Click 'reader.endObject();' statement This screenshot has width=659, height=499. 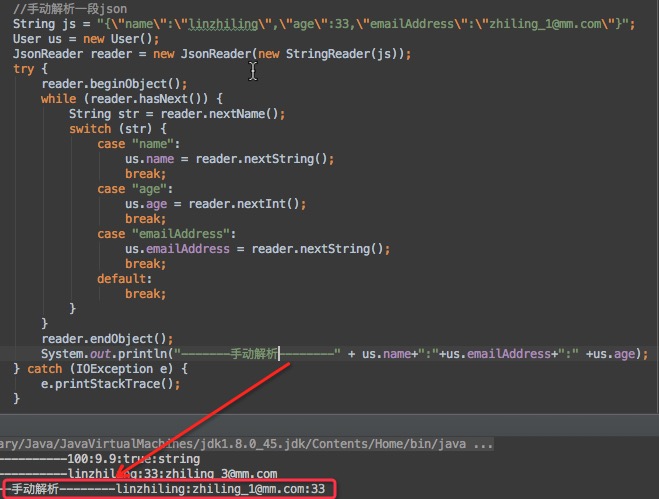(x=107, y=339)
